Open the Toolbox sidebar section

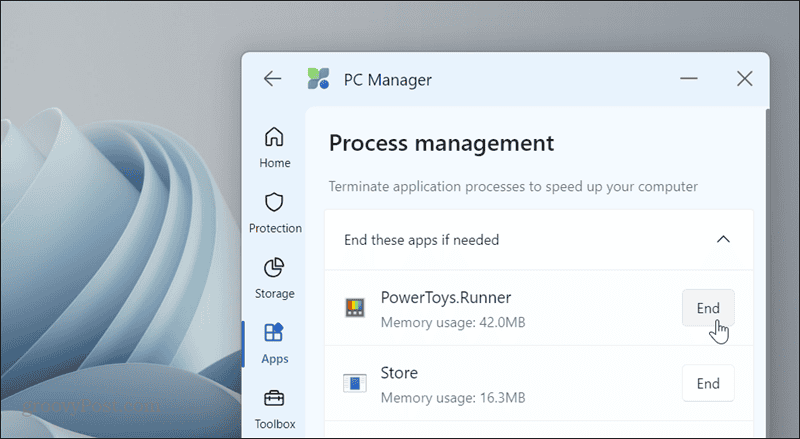(x=274, y=410)
